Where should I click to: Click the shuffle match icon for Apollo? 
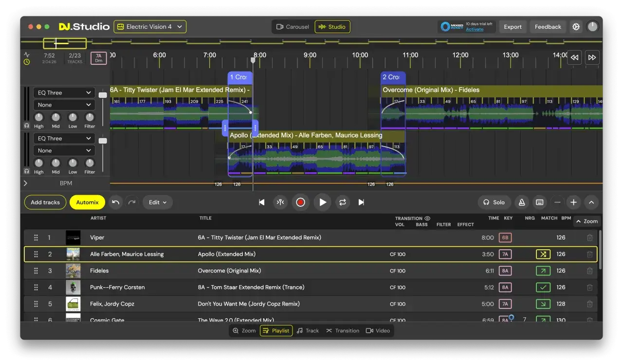[x=543, y=254]
